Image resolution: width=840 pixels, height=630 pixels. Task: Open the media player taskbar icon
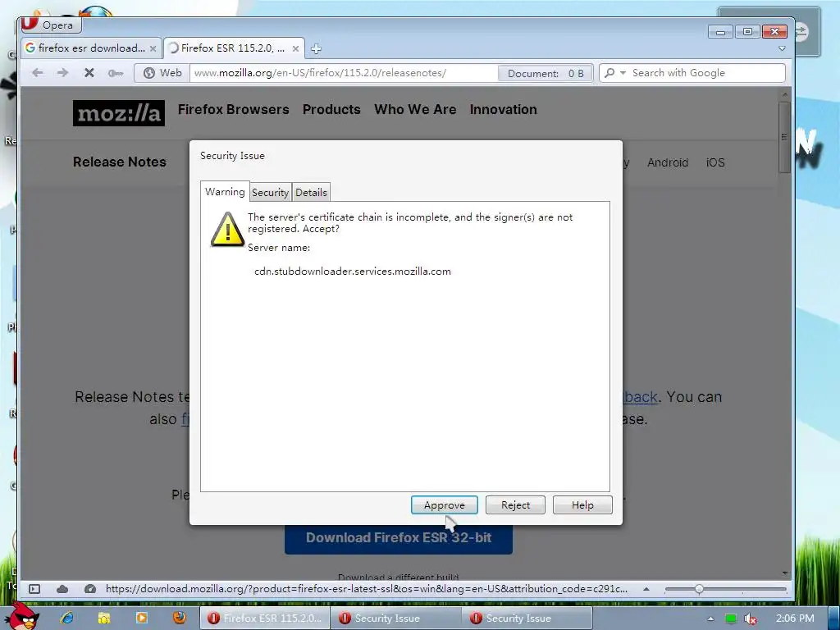[x=142, y=618]
